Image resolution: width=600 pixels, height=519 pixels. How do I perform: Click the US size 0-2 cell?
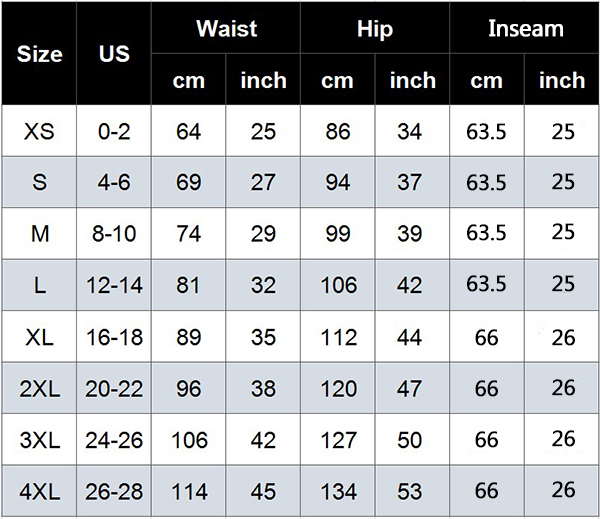[114, 131]
